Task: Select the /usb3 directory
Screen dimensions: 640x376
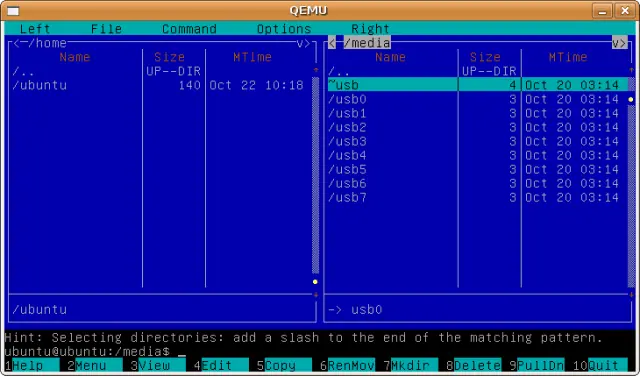Action: 477,141
